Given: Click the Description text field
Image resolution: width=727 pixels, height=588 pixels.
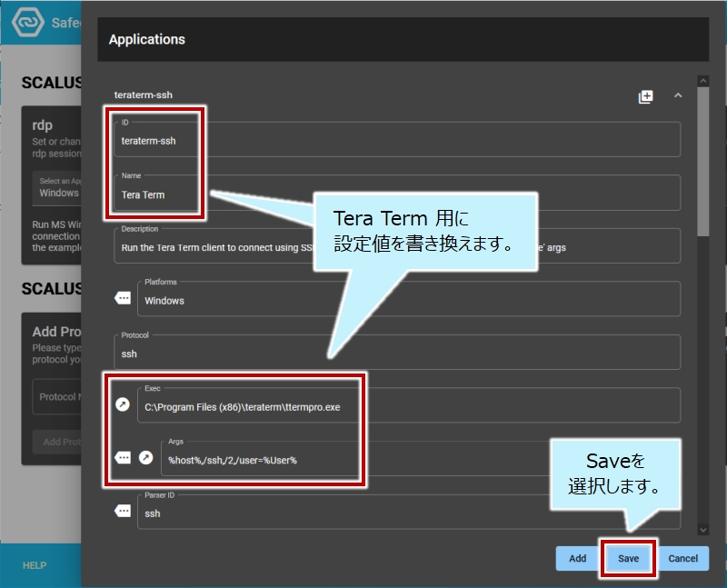Looking at the screenshot, I should 397,245.
